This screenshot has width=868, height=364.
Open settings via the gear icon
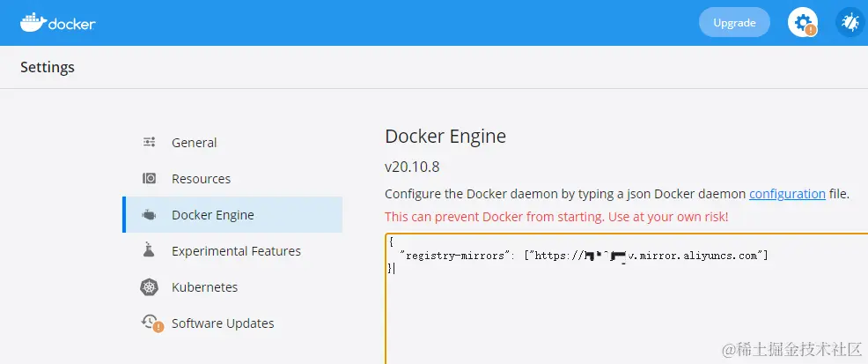(x=803, y=23)
